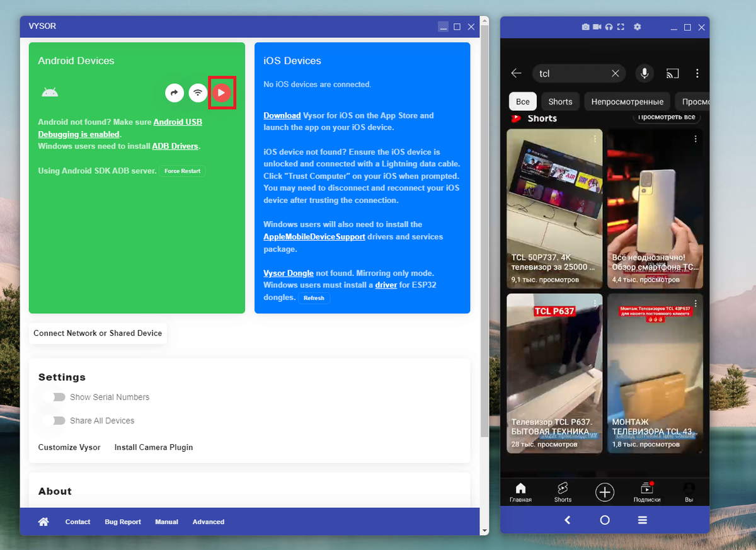Click the tcl search field
Image resolution: width=756 pixels, height=550 pixels.
[579, 74]
